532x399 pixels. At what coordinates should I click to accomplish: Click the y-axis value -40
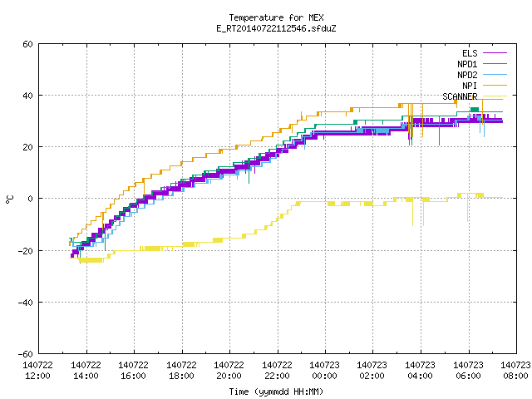tap(26, 303)
